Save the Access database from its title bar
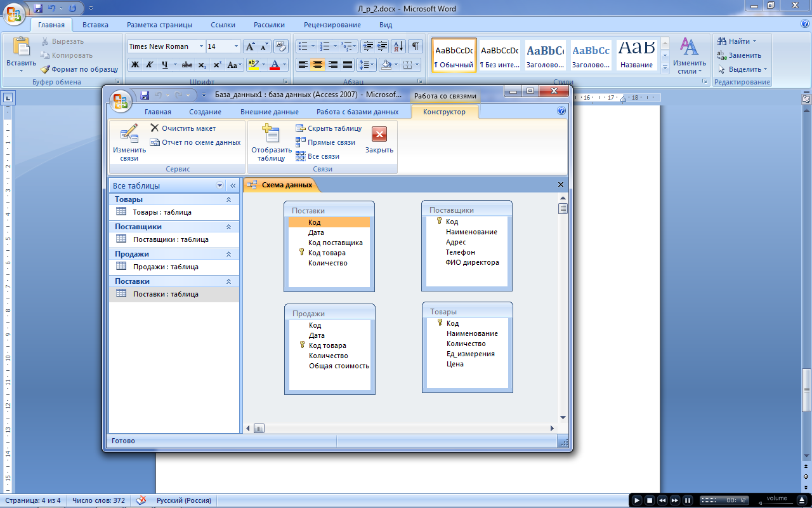 145,95
